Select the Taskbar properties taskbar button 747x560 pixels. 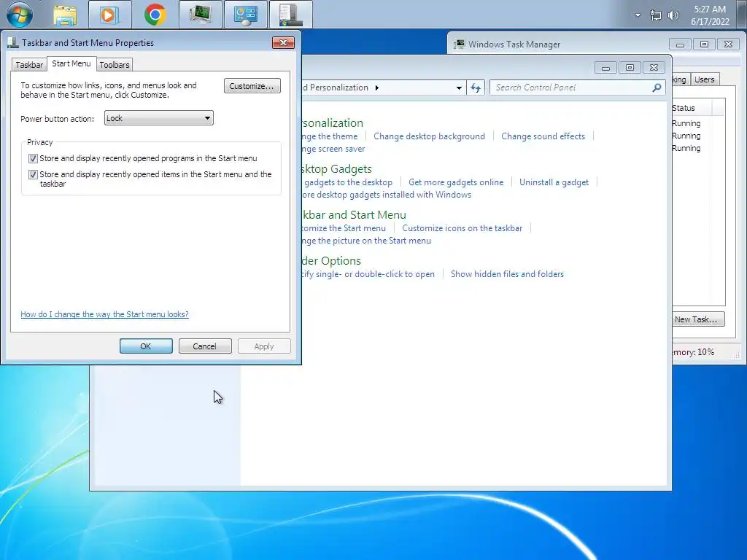pos(290,15)
